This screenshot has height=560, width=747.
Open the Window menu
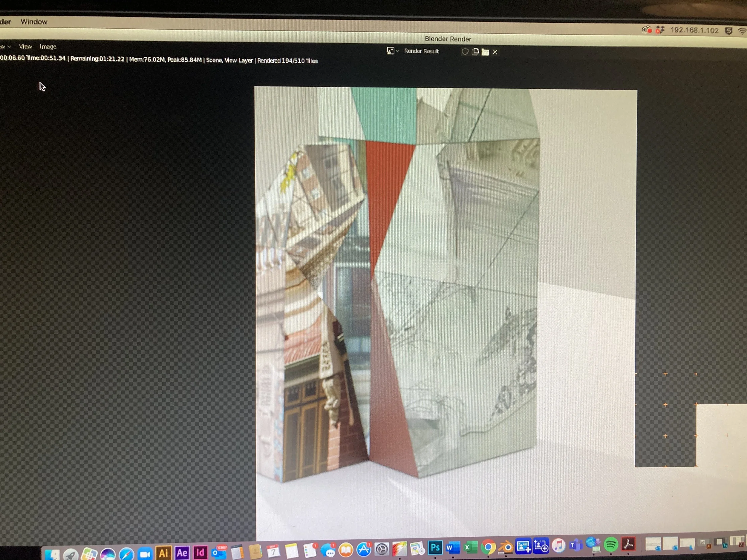pyautogui.click(x=34, y=22)
